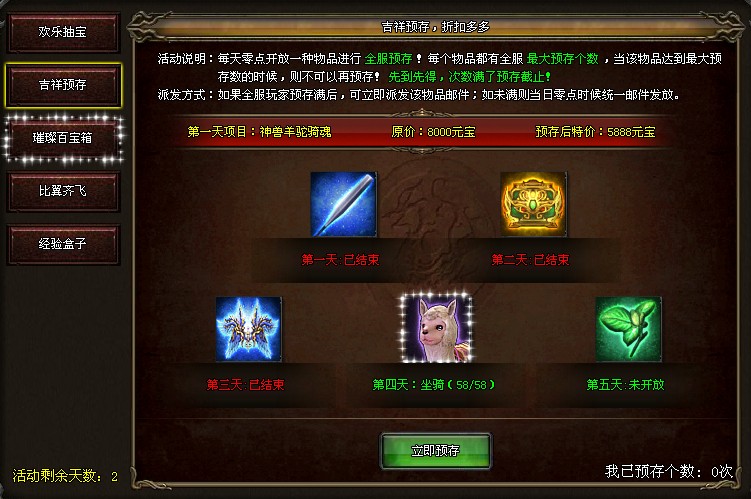Image resolution: width=751 pixels, height=499 pixels.
Task: Open the 欢乐抽宝 tab
Action: [63, 32]
